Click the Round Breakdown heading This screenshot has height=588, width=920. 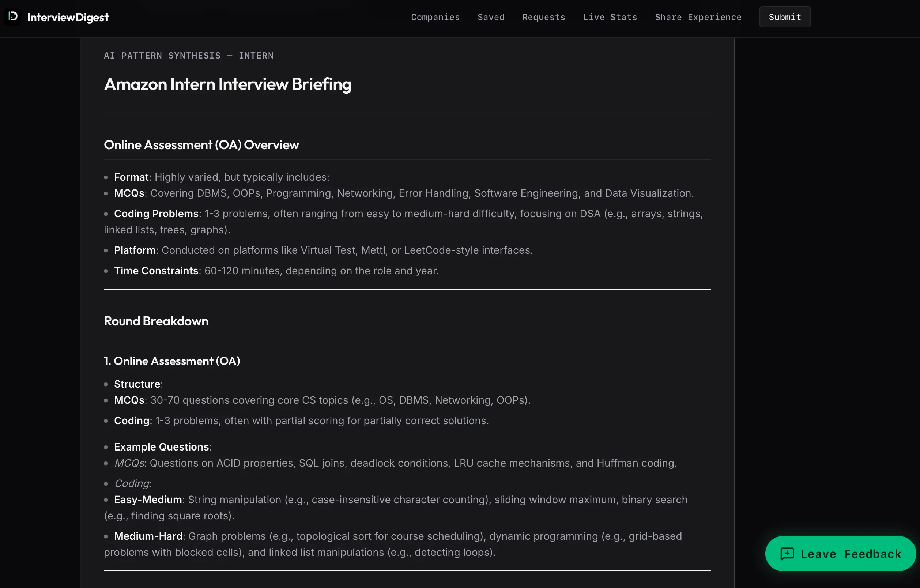point(156,321)
